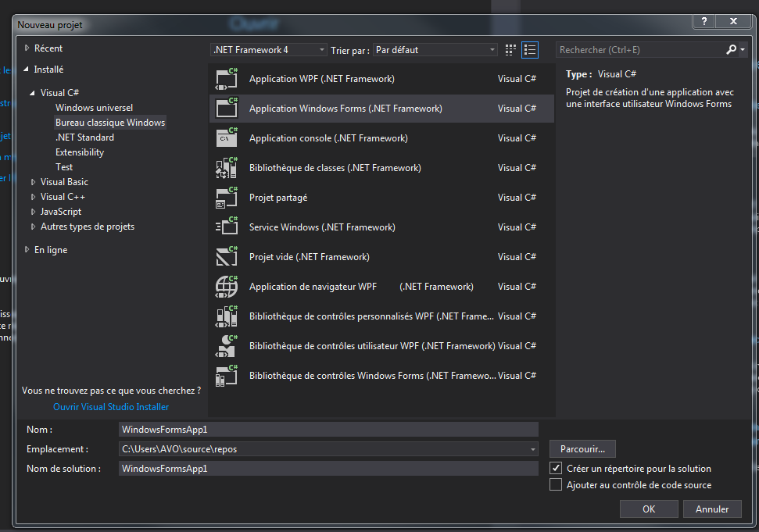
Task: Click the Rechercher (Ctrl+E) search box
Action: click(x=640, y=50)
